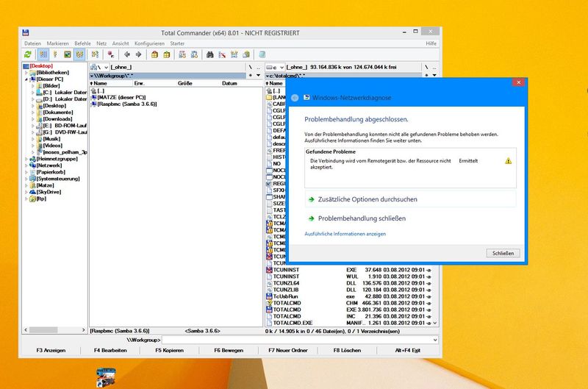Toggle the directory tree panel icon
Screen dimensions: 588x389
(79, 54)
